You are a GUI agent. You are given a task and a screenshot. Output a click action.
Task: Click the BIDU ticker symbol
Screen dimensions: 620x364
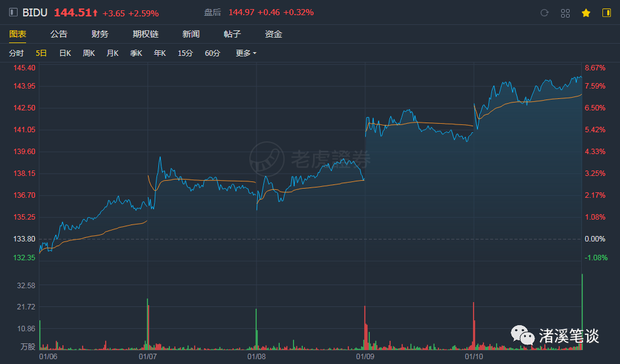35,13
